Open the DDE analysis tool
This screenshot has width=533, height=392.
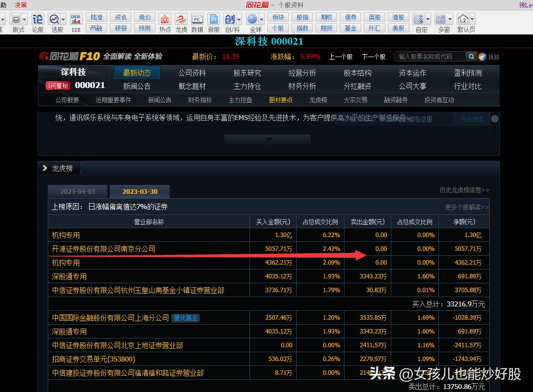[76, 20]
